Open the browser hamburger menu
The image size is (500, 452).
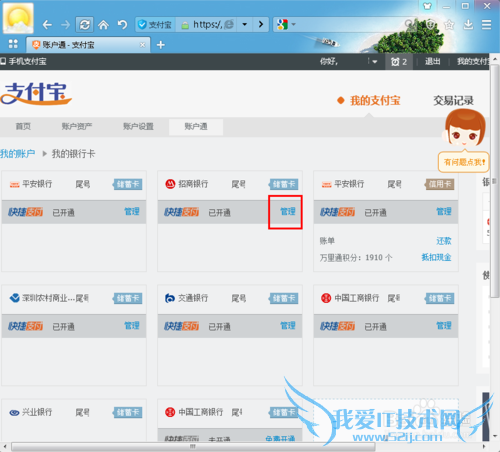(486, 25)
